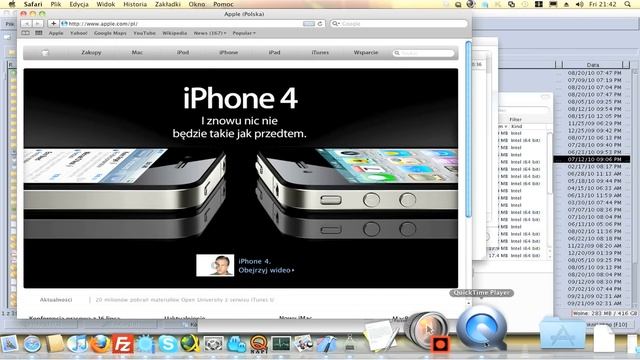Image resolution: width=640 pixels, height=360 pixels.
Task: Go to Wsparcie in Apple site navigation
Action: point(366,53)
